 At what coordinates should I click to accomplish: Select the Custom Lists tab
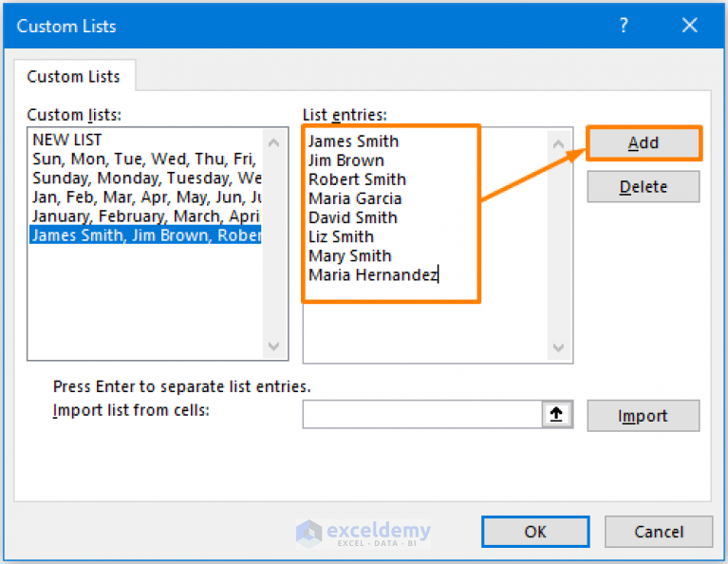click(73, 76)
